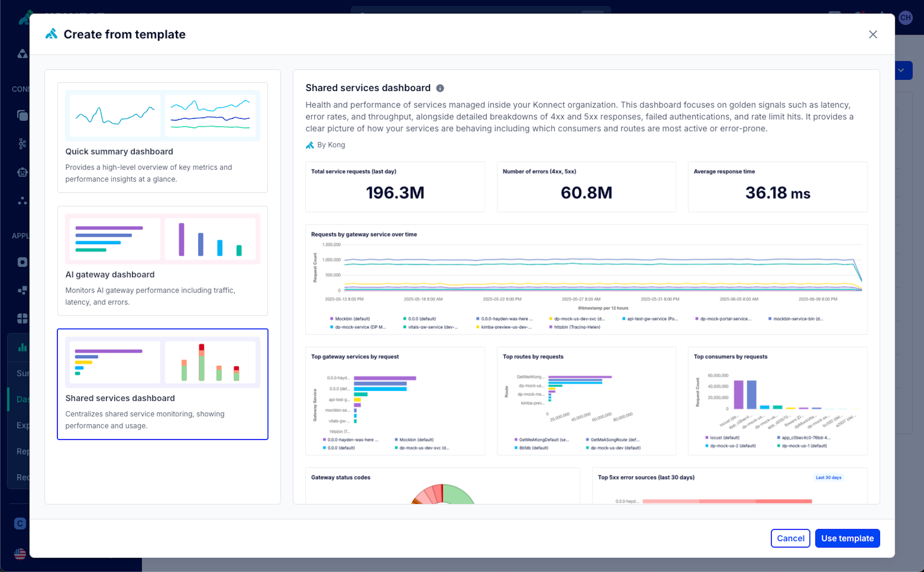Click the three-dots mesh icon in background sidebar
This screenshot has height=572, width=924.
point(22,201)
